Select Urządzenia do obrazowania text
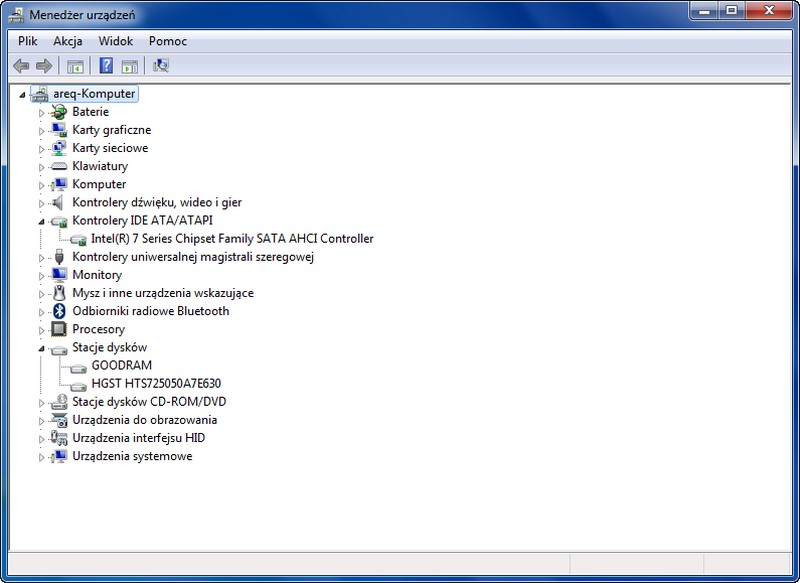This screenshot has width=800, height=583. (144, 420)
